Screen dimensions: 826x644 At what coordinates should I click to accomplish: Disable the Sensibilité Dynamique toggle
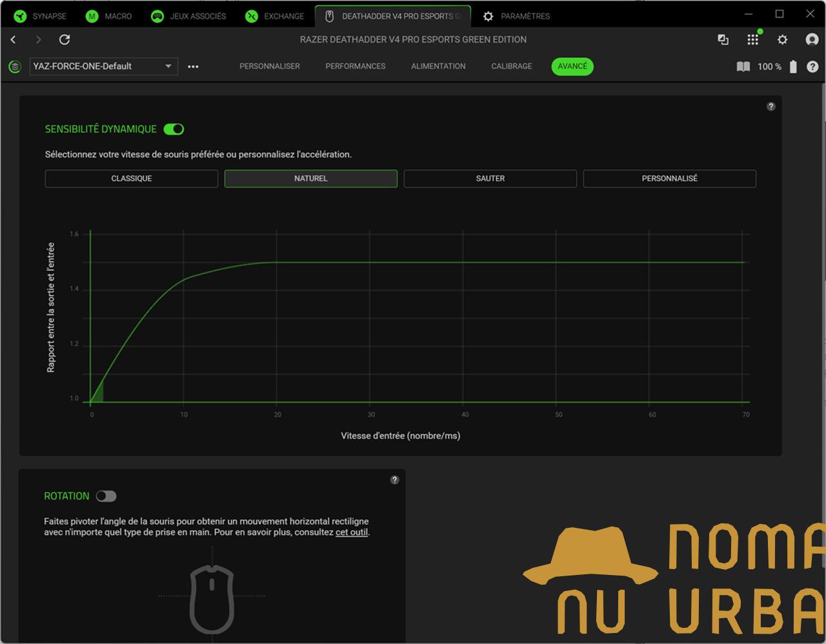pyautogui.click(x=174, y=129)
